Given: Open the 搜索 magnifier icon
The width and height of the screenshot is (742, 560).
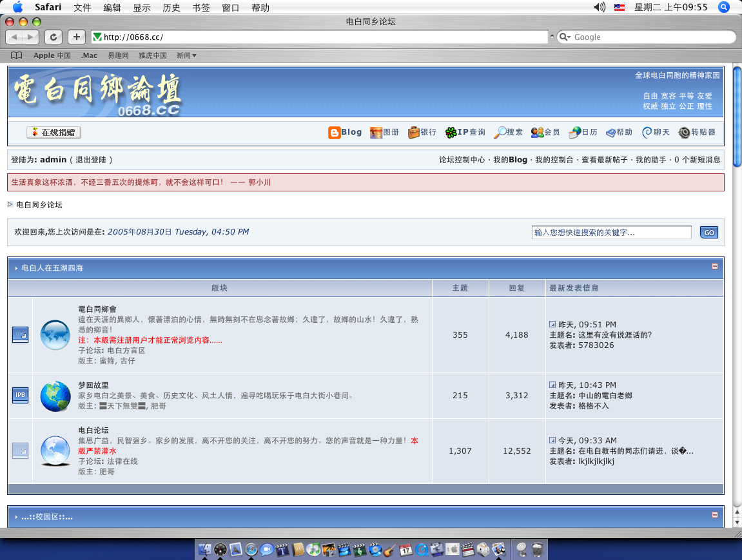Looking at the screenshot, I should pos(500,133).
